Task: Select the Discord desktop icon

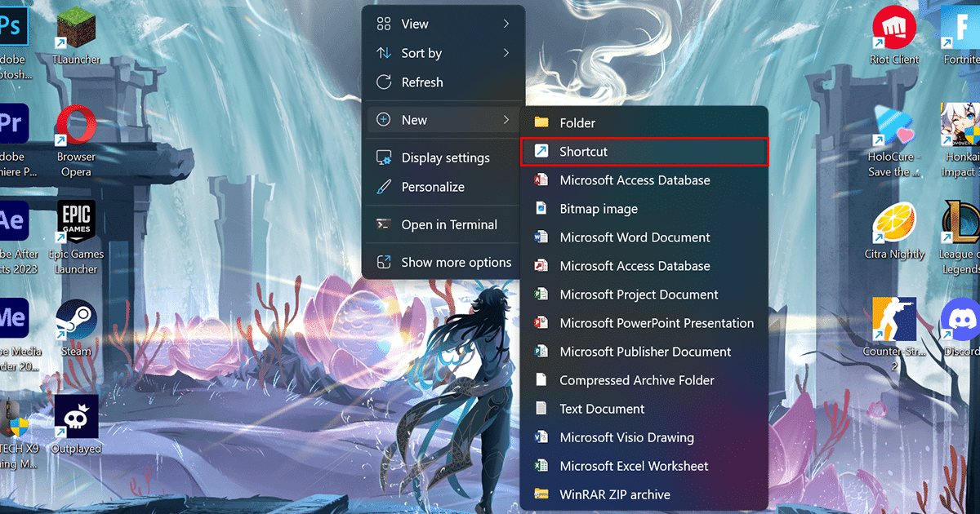Action: tap(960, 326)
